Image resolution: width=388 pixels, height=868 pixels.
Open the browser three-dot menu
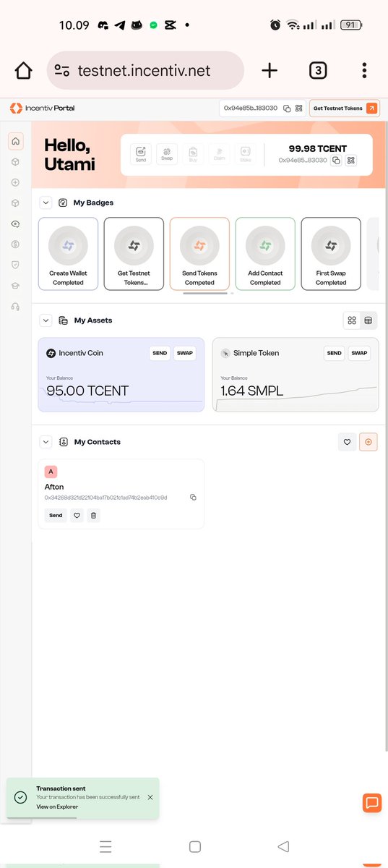364,70
